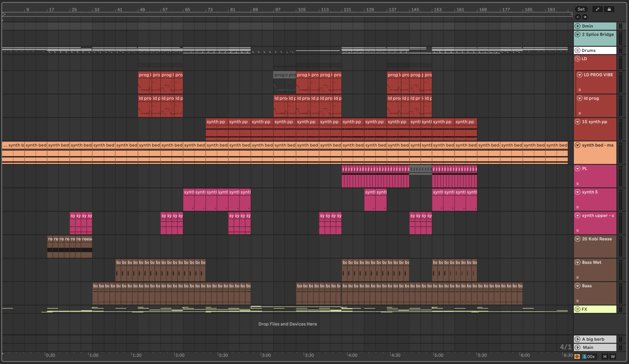This screenshot has width=629, height=364.
Task: Select the Drums track title
Action: coord(589,50)
